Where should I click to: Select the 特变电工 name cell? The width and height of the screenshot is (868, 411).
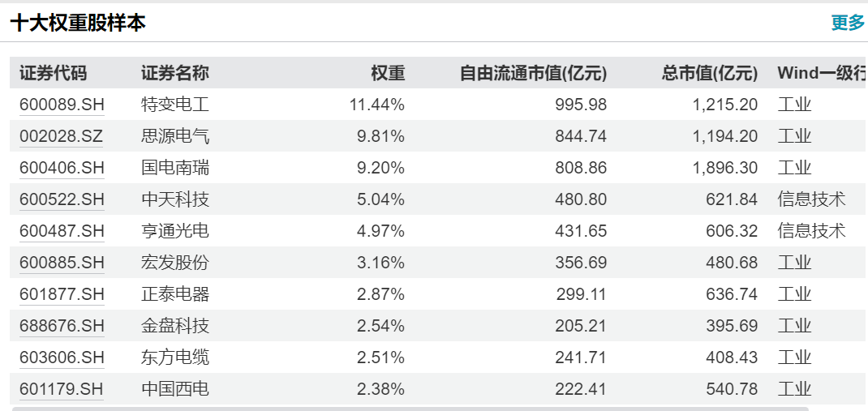(174, 105)
